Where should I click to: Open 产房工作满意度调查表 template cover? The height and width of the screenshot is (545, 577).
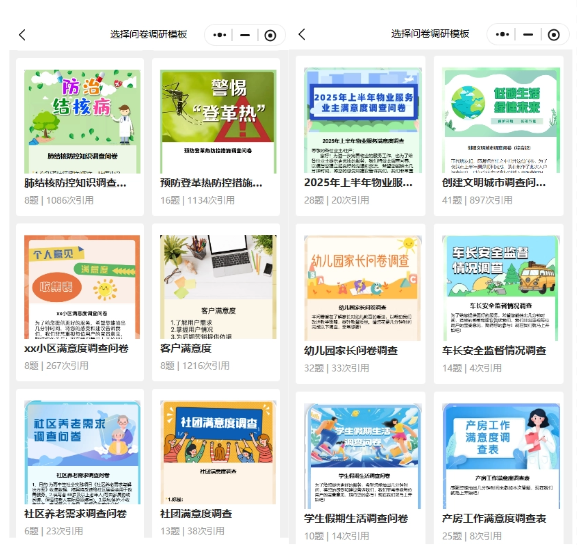coord(501,456)
